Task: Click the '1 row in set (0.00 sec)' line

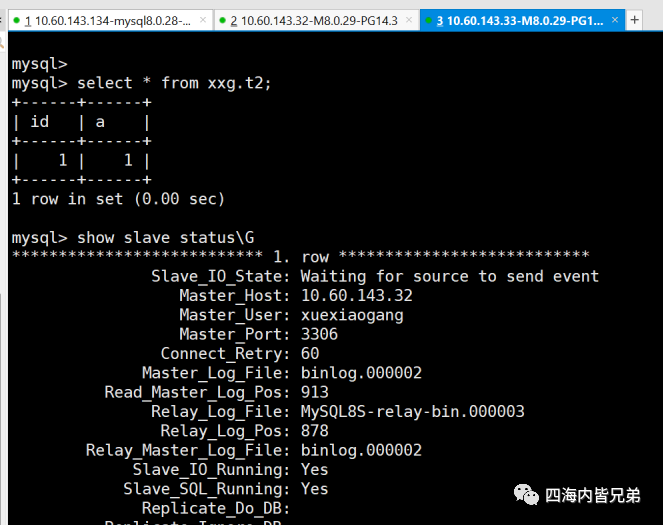Action: (118, 199)
